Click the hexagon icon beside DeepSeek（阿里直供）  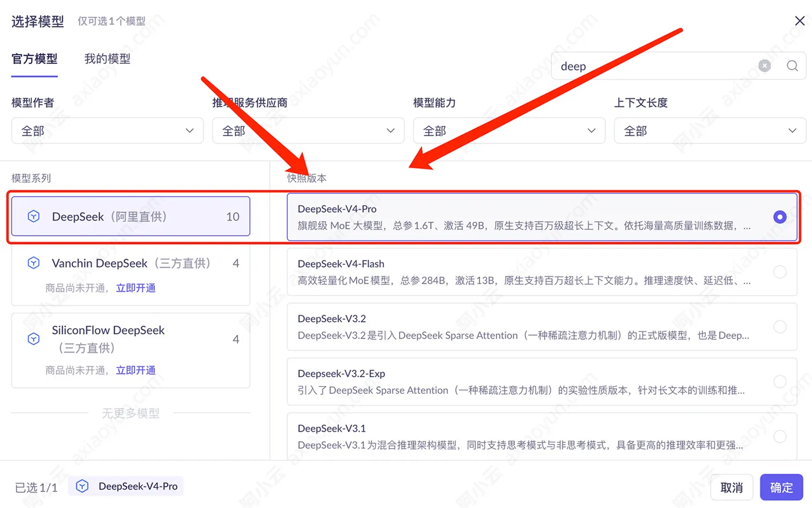[x=34, y=217]
